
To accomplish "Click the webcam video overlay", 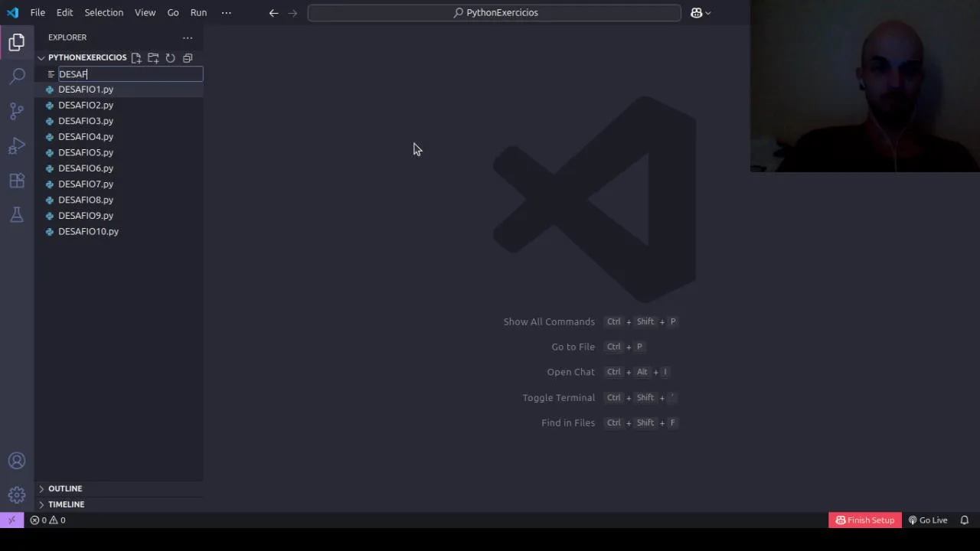I will (x=865, y=86).
